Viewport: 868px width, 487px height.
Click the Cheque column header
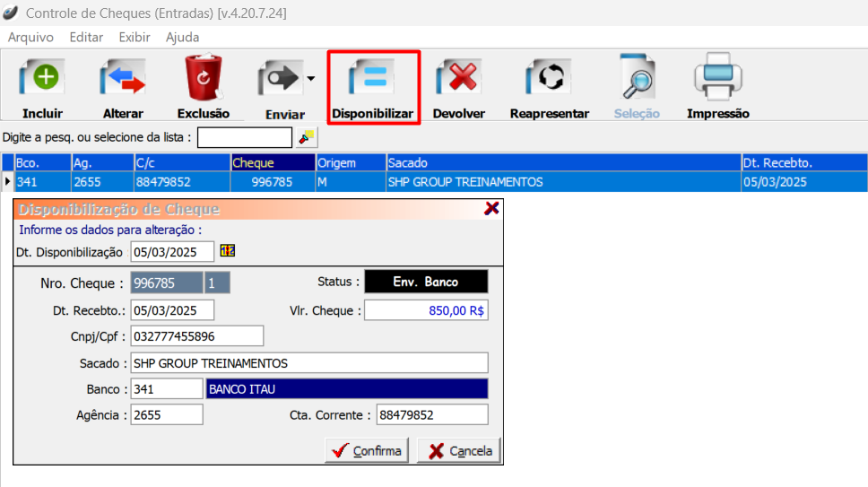[272, 163]
